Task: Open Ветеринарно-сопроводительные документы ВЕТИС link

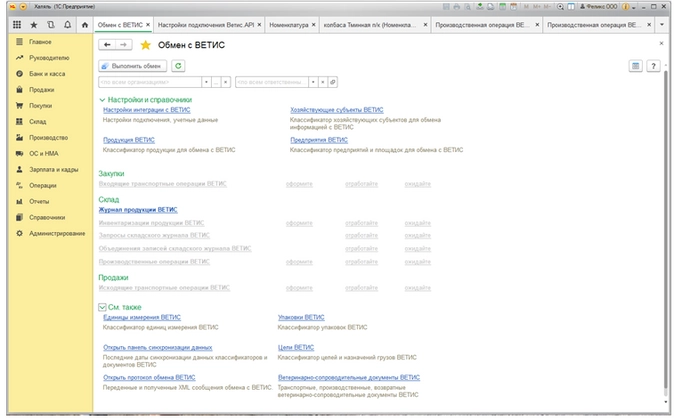Action: coord(349,378)
